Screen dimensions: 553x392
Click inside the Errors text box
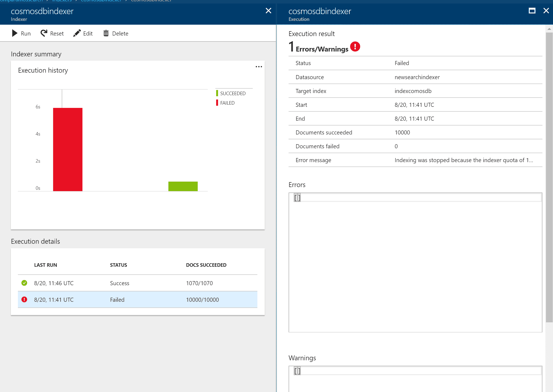[x=415, y=262]
